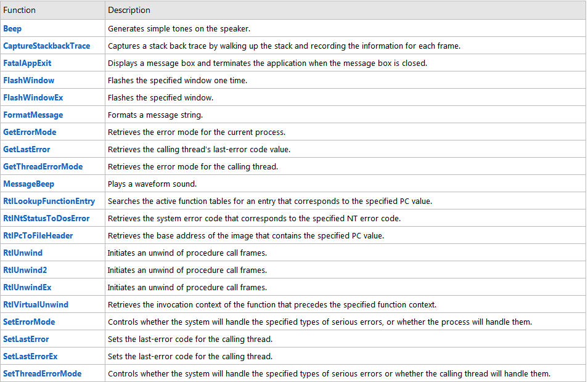Click the Description column header
The height and width of the screenshot is (382, 588).
pos(129,10)
